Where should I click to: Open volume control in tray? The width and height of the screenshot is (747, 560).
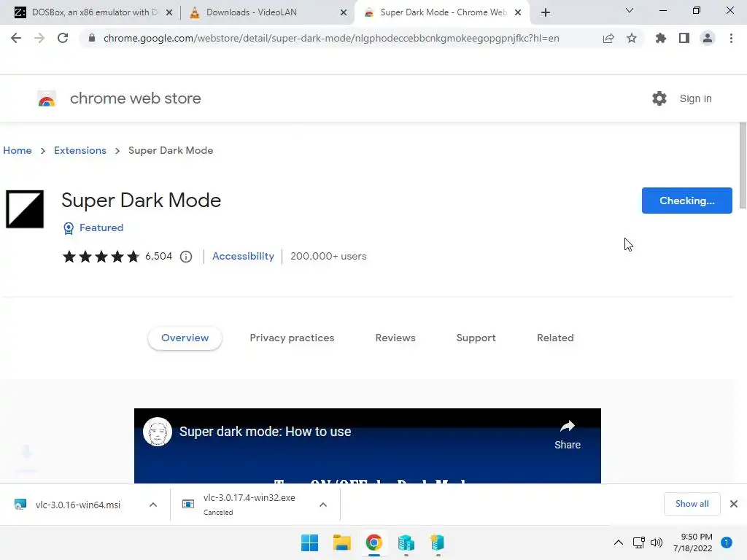coord(657,542)
